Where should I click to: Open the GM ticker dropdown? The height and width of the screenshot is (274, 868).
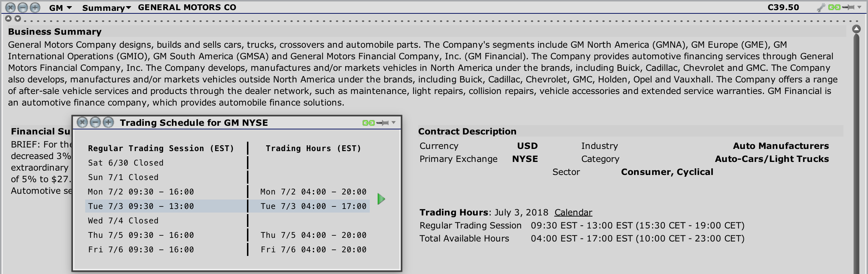60,8
